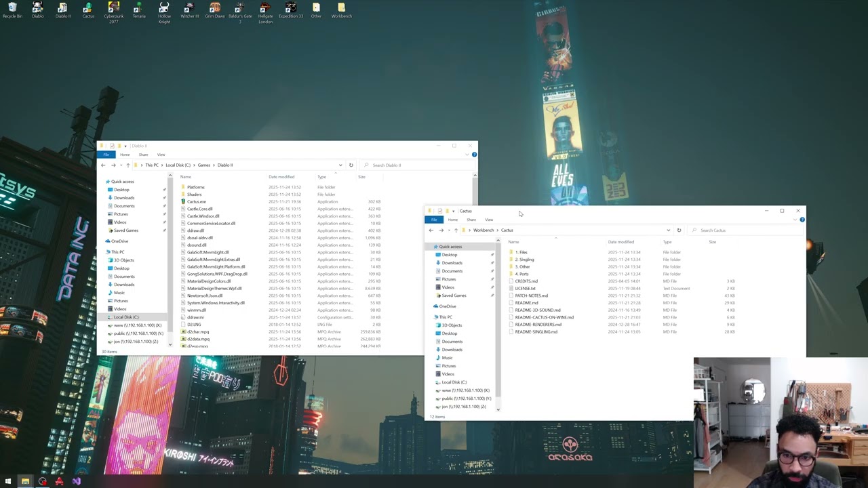Select the Expedition 33 desktop shortcut
This screenshot has height=488, width=868.
pyautogui.click(x=291, y=11)
